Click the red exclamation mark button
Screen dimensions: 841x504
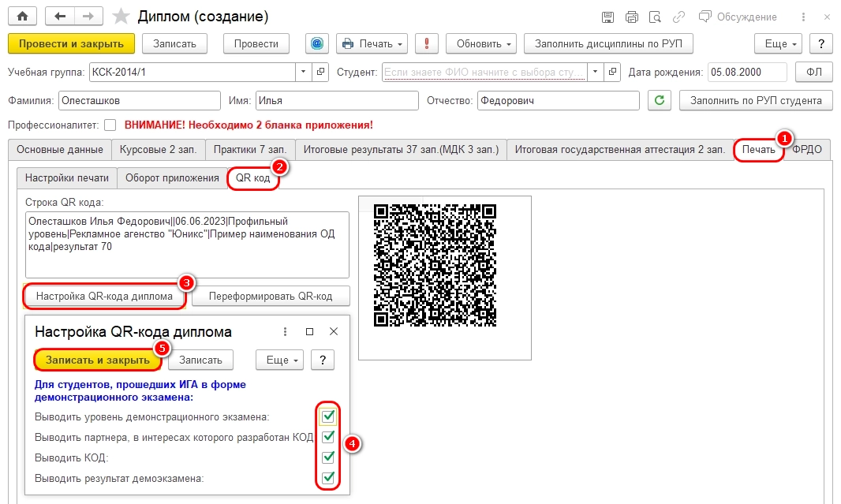[426, 43]
